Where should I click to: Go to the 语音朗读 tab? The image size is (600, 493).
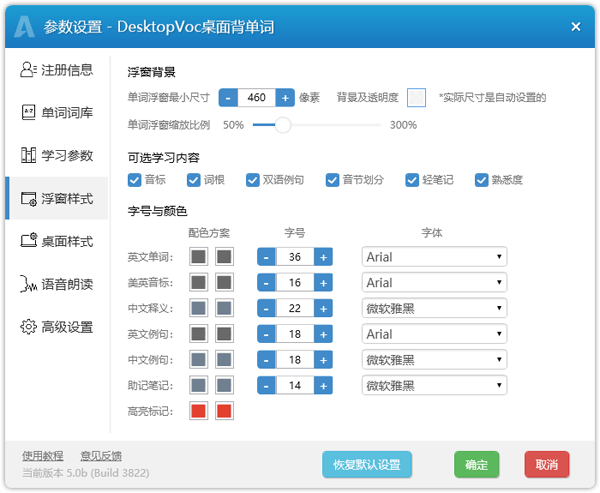pos(57,284)
